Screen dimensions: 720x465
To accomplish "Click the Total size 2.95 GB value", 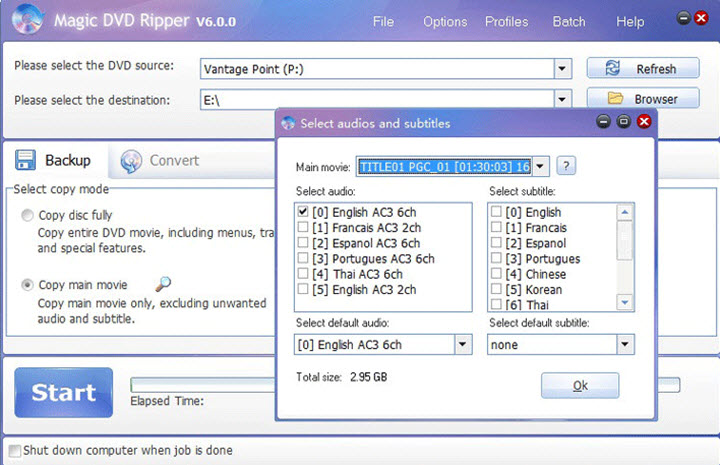I will coord(368,377).
